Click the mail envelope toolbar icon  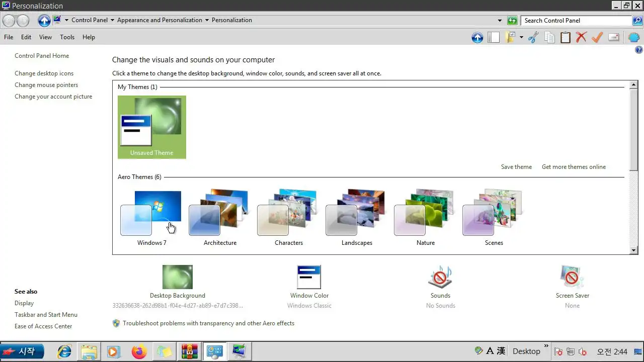point(614,37)
